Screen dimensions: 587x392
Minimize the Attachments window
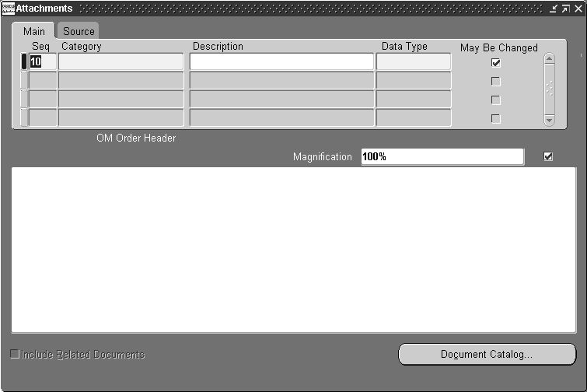554,9
